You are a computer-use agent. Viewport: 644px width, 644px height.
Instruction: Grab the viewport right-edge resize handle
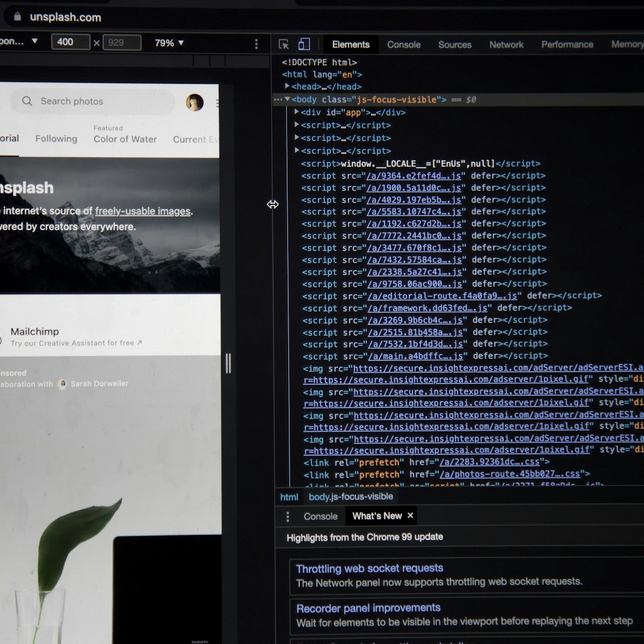tap(228, 363)
